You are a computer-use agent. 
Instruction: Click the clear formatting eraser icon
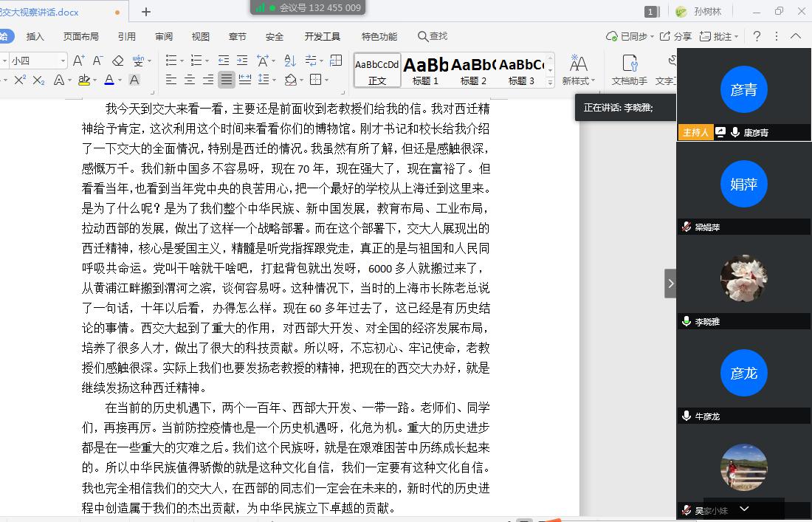coord(117,61)
